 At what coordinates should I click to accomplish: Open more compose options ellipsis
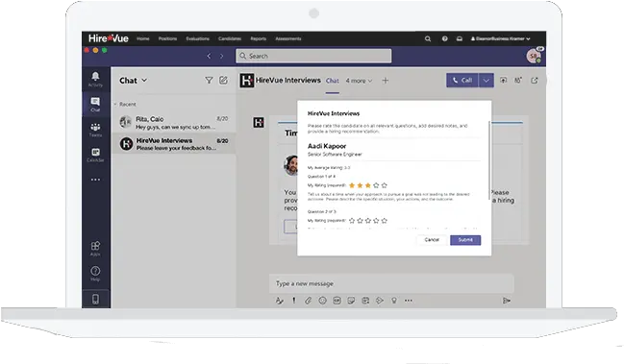pos(409,301)
